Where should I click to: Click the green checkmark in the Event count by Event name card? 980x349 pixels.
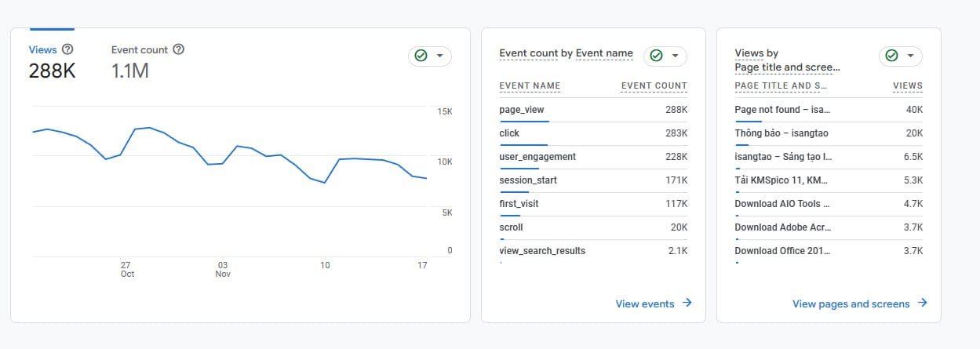pyautogui.click(x=656, y=56)
